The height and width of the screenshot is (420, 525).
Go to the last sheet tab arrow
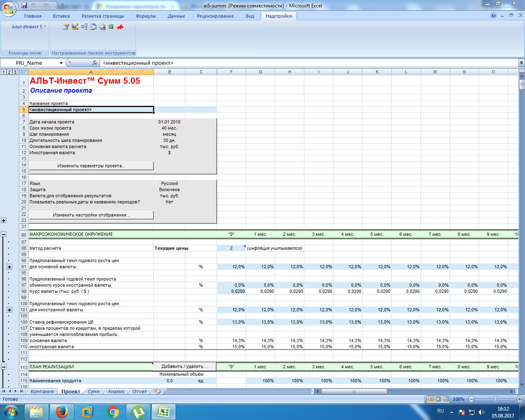[x=22, y=391]
